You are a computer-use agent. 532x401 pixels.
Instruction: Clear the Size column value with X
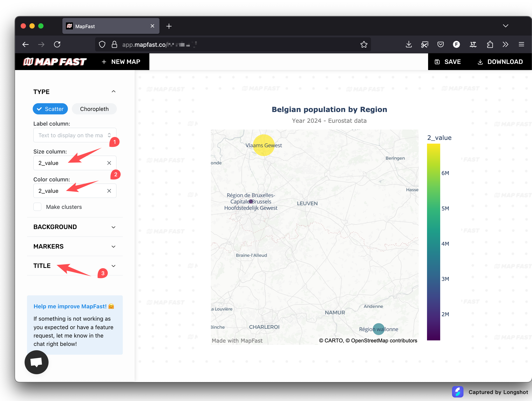[109, 163]
